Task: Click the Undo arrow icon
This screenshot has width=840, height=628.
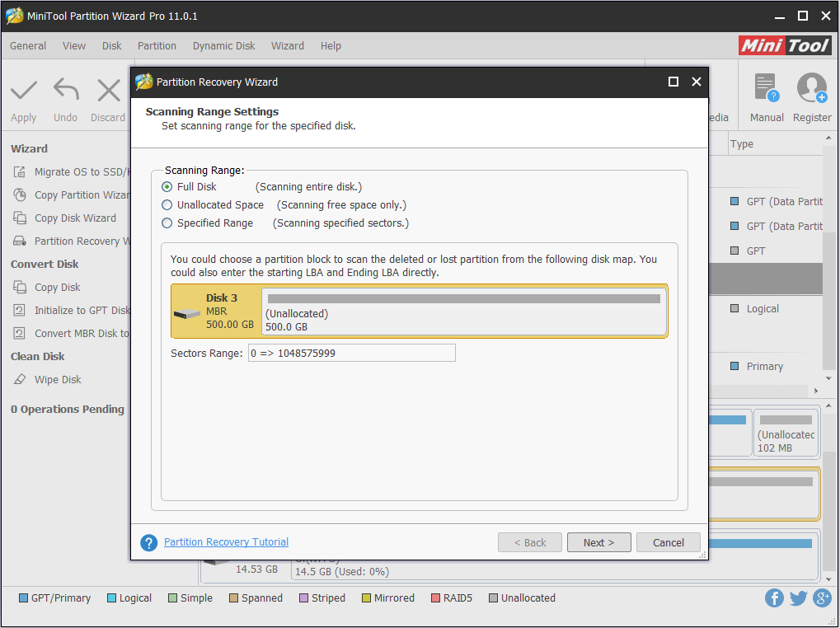Action: pos(66,89)
